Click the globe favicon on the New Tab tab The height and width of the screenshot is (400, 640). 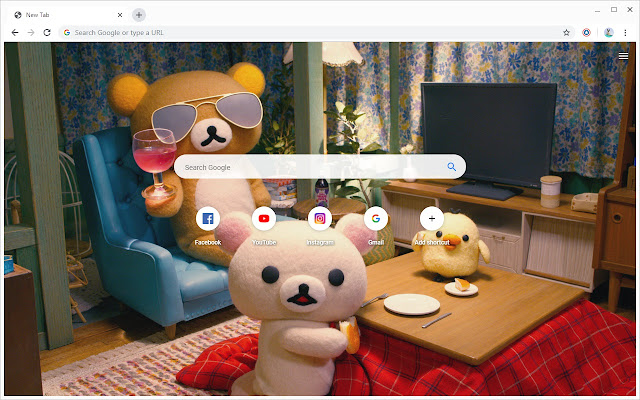click(18, 15)
